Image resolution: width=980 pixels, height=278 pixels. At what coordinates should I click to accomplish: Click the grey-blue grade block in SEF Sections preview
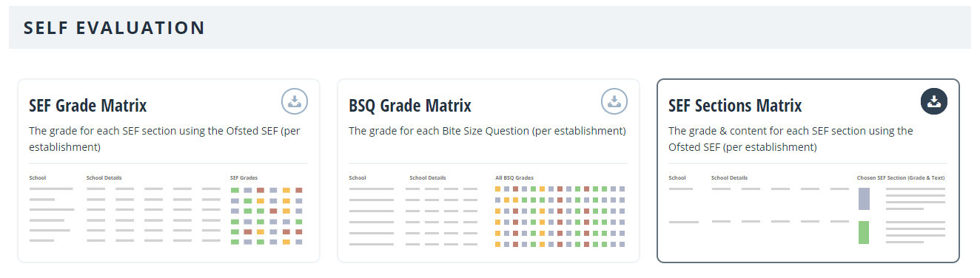point(864,199)
